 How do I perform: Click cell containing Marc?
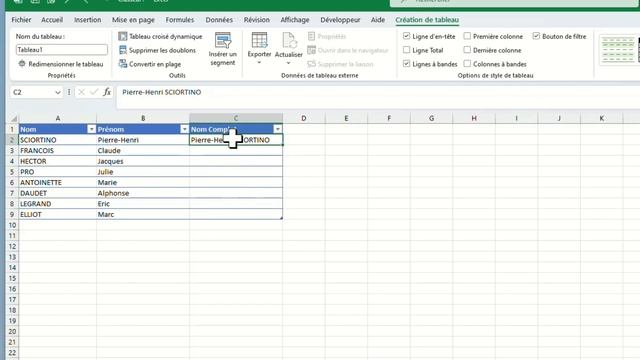(143, 214)
